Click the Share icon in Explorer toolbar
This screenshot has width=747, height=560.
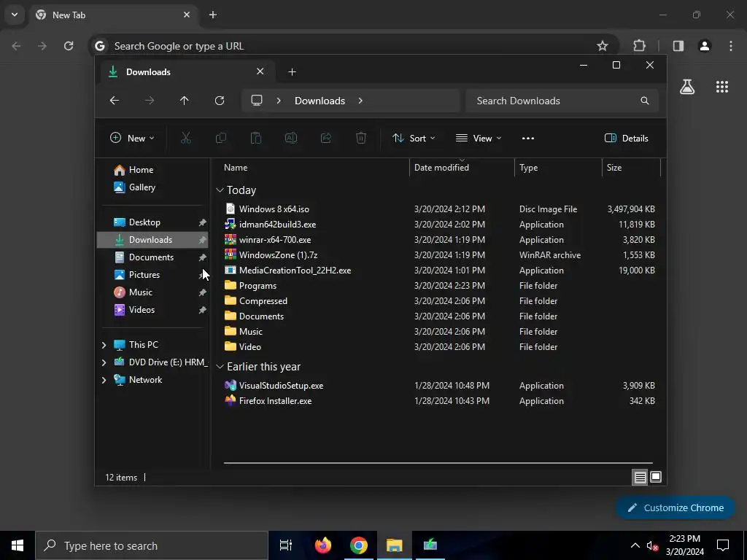(326, 138)
